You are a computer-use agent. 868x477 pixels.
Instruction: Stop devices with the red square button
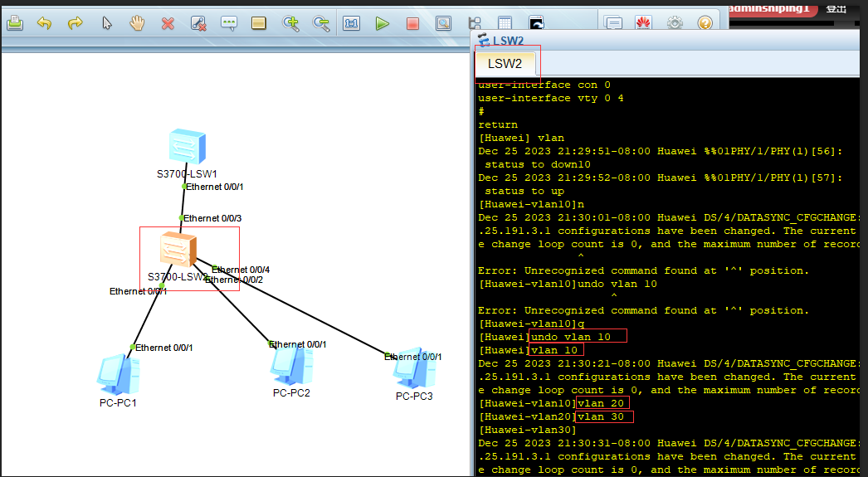click(412, 23)
